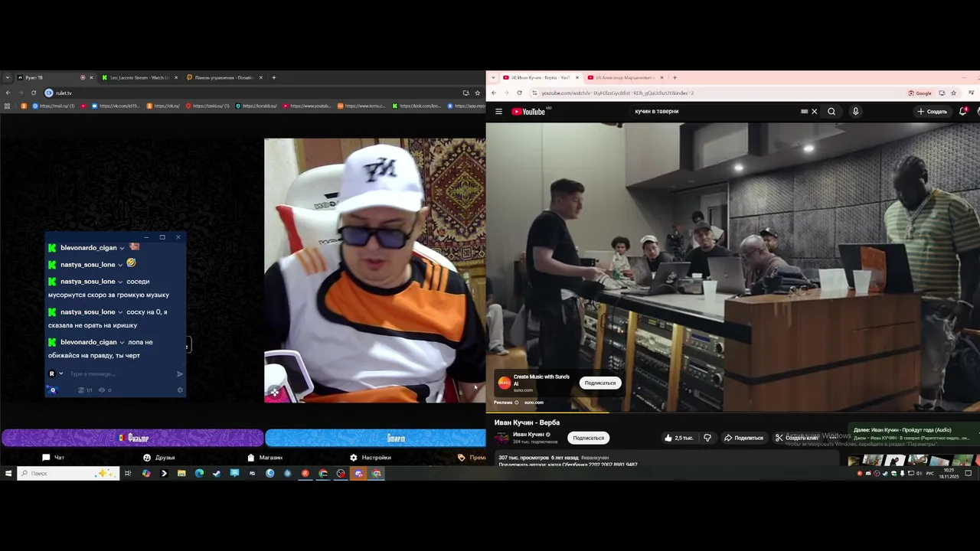The height and width of the screenshot is (551, 980).
Task: Switch to the Панель управления Donation tab
Action: pos(224,77)
